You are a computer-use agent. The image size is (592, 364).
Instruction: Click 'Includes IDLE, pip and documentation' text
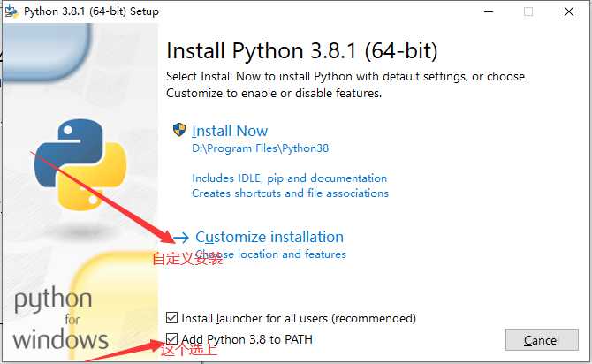click(x=289, y=178)
